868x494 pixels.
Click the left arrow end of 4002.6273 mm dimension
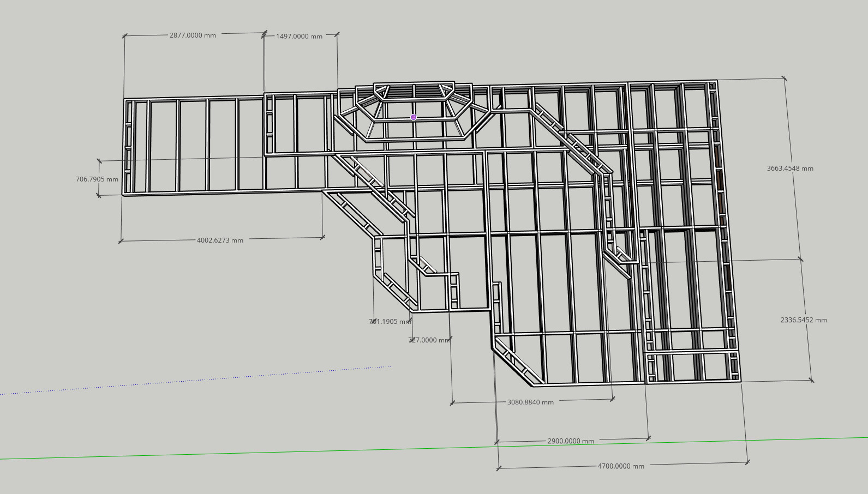click(x=121, y=241)
